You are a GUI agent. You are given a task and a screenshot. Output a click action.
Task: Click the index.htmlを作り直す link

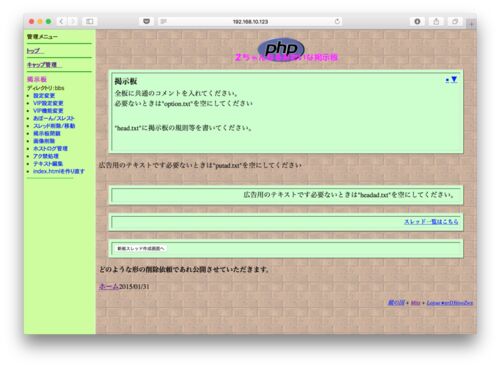click(x=59, y=171)
